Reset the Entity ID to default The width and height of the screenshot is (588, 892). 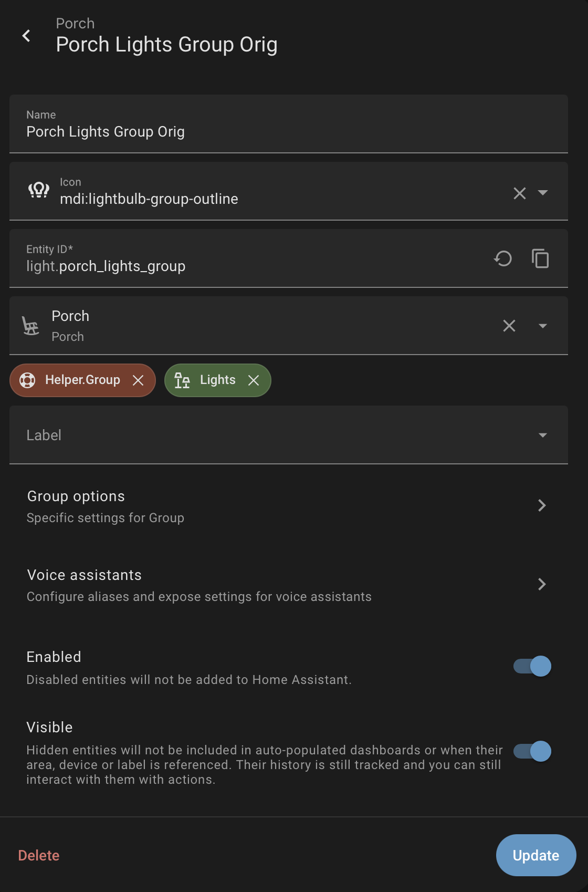pos(502,258)
